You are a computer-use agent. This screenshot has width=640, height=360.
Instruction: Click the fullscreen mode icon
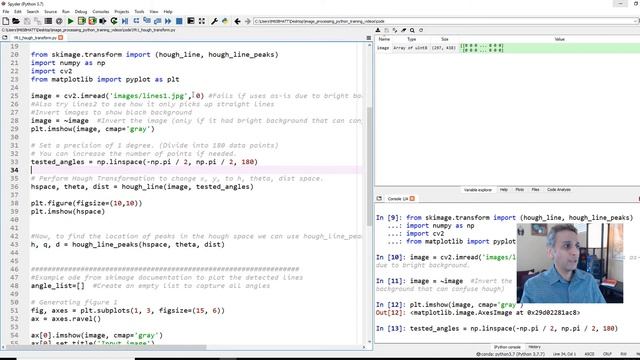[x=202, y=21]
